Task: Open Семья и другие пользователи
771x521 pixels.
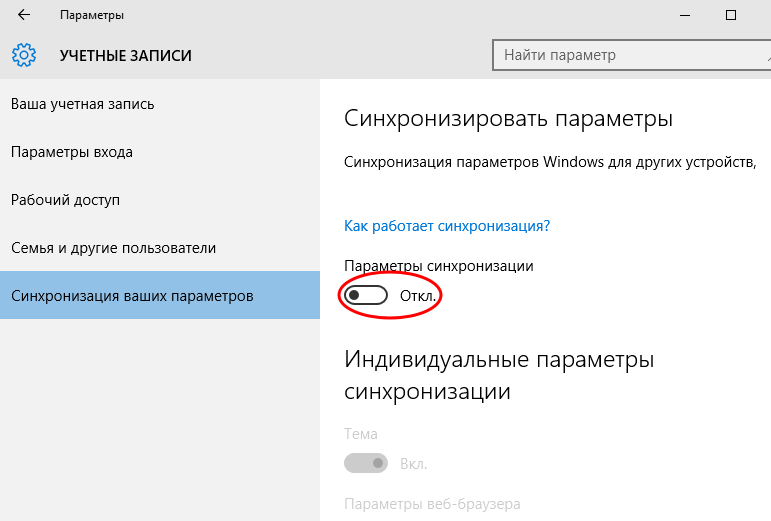Action: click(160, 248)
